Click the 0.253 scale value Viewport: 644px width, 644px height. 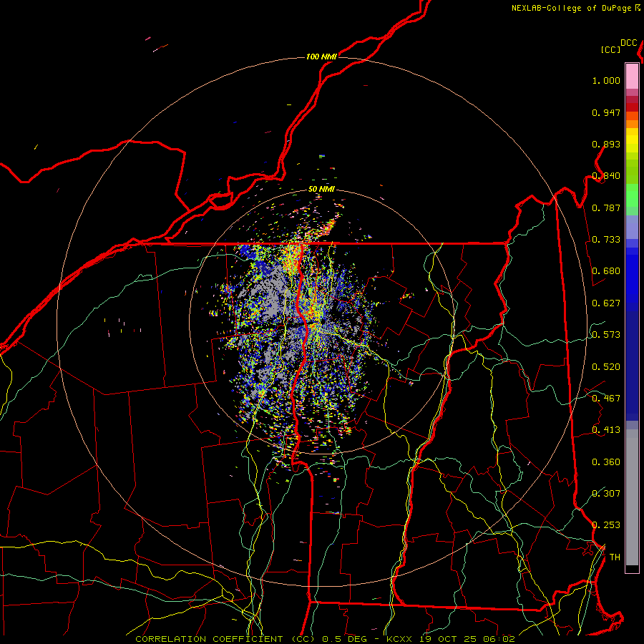606,525
